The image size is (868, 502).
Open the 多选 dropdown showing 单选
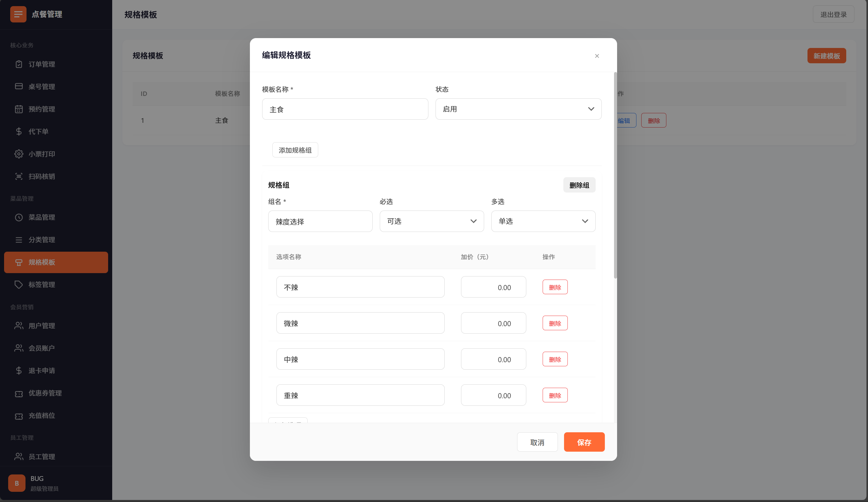click(543, 221)
